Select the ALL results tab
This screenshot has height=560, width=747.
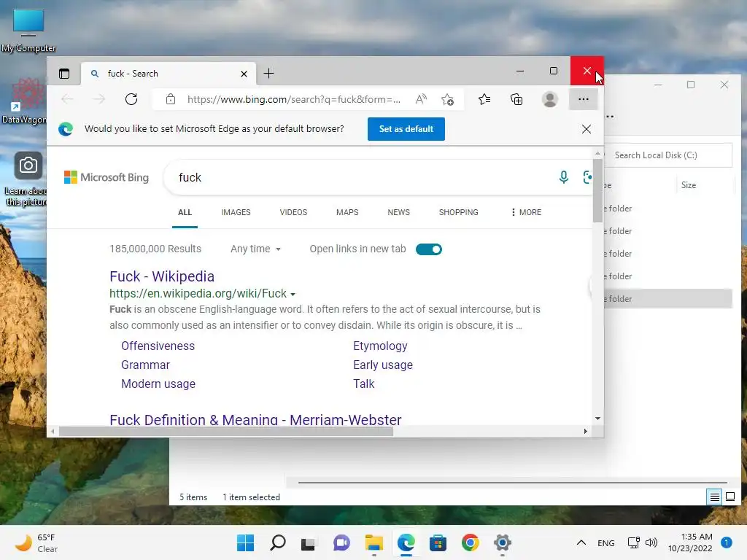point(185,212)
